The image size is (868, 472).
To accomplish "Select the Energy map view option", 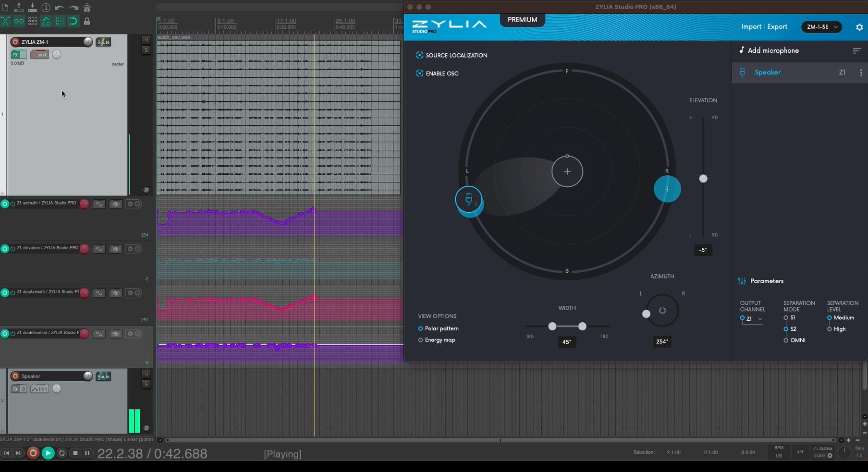I will point(421,340).
